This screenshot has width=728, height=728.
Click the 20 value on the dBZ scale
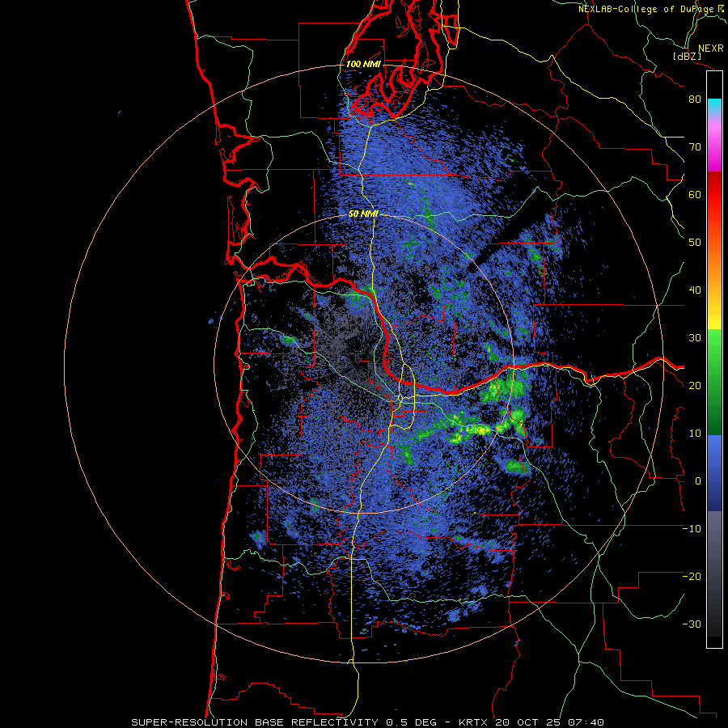point(695,386)
